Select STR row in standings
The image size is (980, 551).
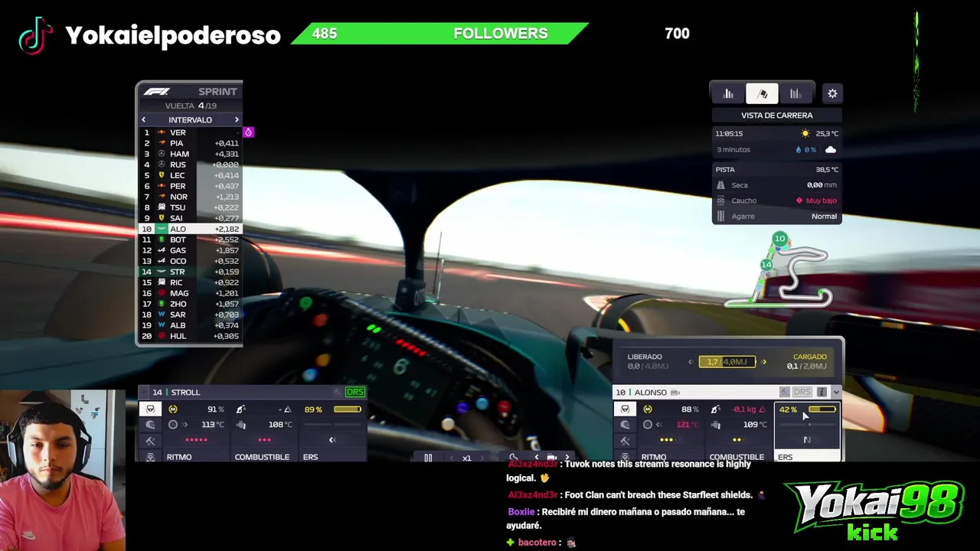[x=189, y=272]
